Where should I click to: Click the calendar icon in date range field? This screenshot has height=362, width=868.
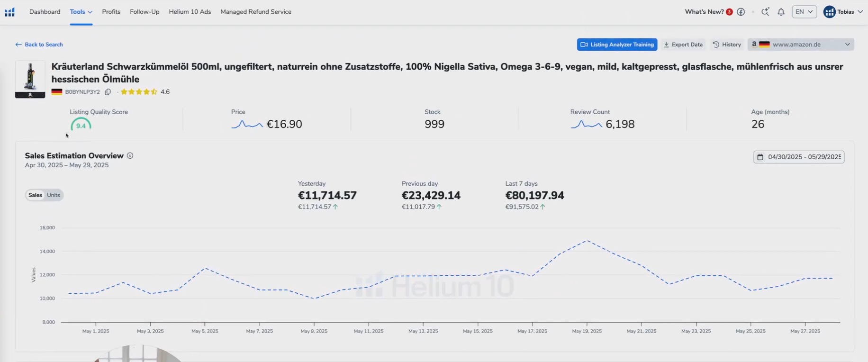[760, 157]
